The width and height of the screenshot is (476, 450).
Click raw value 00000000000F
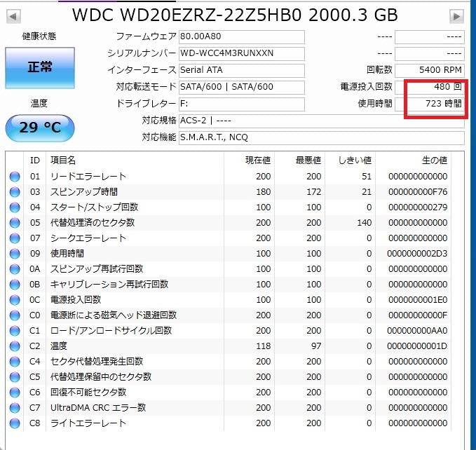418,315
